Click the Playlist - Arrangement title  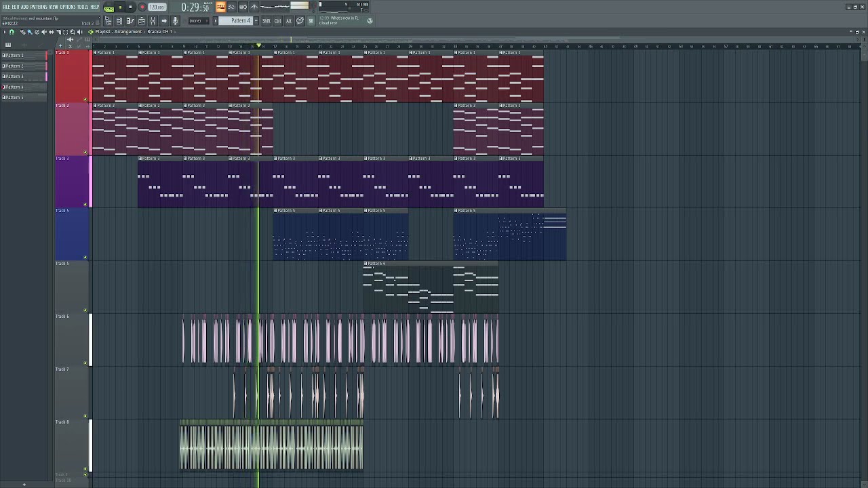tap(118, 32)
